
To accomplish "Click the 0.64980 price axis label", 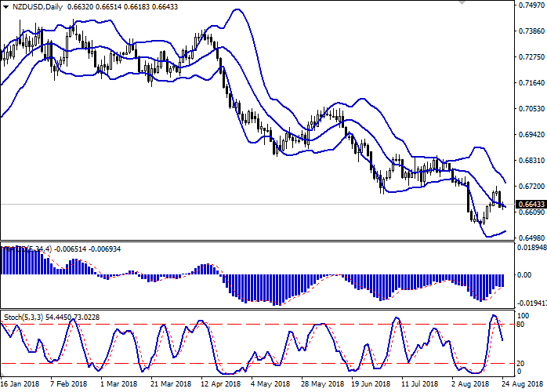I will tap(531, 238).
